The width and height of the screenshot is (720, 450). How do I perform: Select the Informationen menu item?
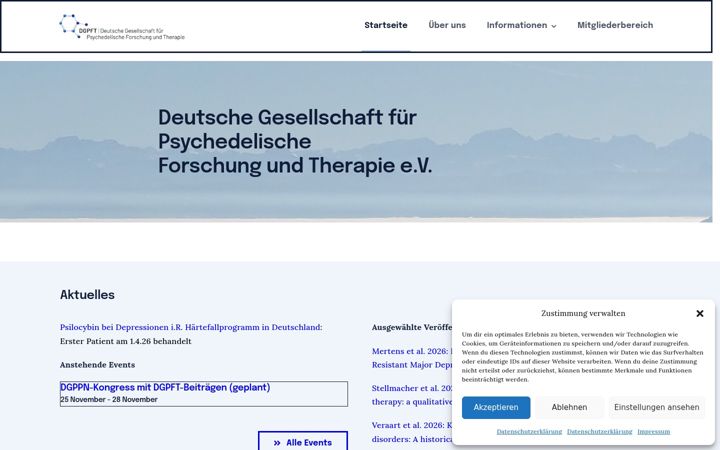click(517, 25)
